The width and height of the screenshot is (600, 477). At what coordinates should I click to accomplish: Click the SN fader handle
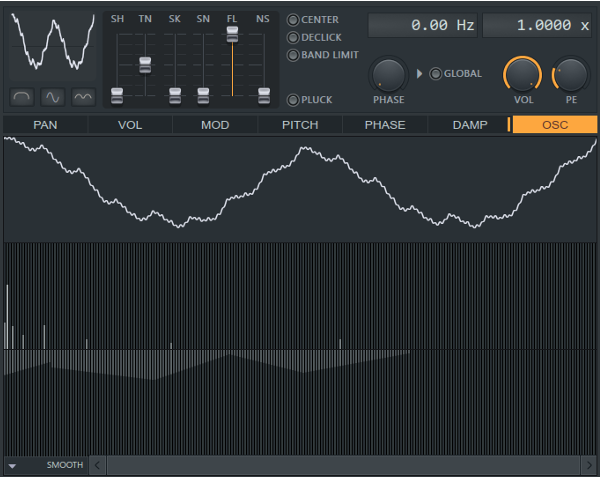tap(203, 96)
